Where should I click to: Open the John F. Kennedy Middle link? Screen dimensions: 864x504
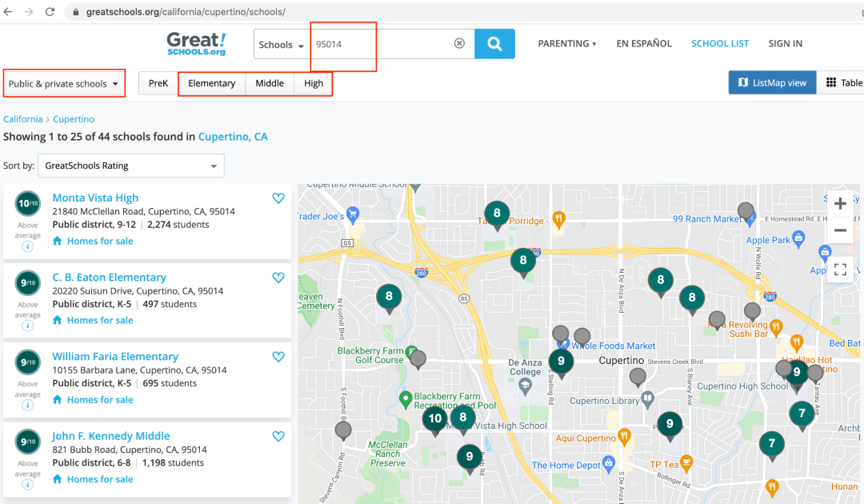coord(111,436)
